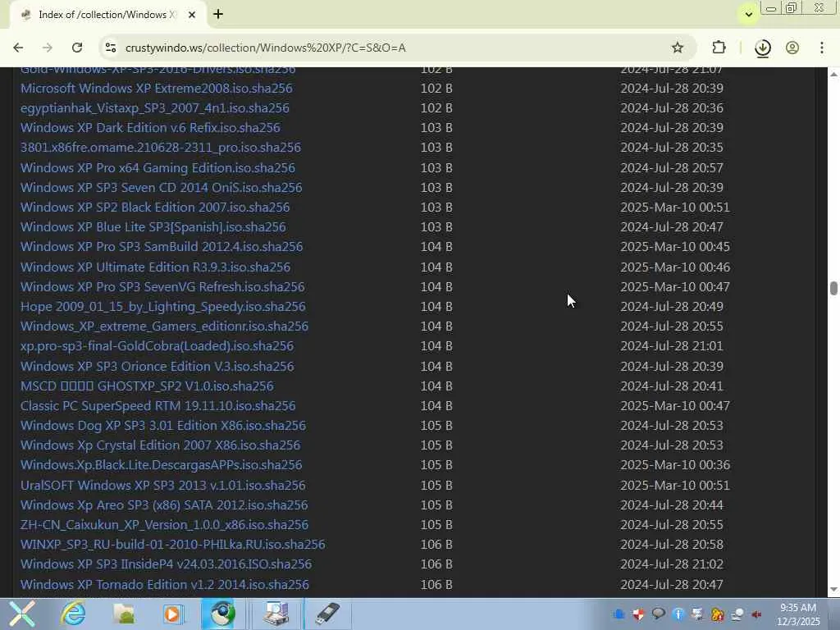Open Windows XP SP3 Seven CD 2014 link
This screenshot has height=630, width=840.
point(162,188)
